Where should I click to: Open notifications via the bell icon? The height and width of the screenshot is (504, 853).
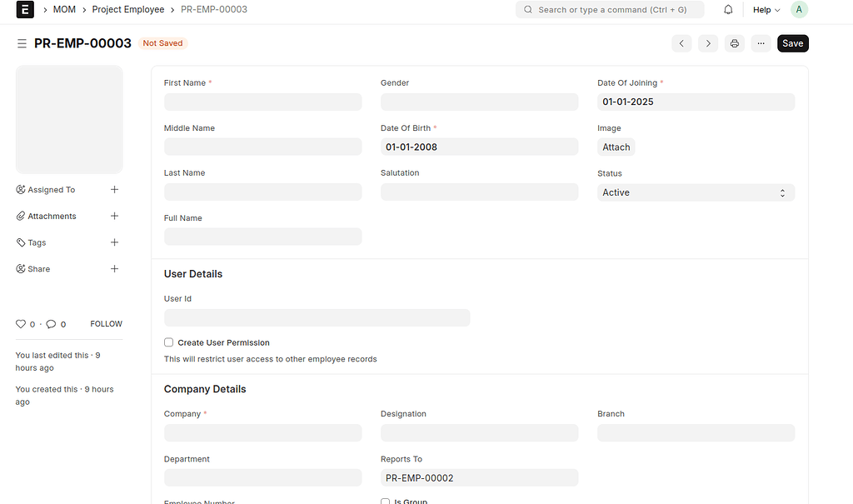[728, 9]
